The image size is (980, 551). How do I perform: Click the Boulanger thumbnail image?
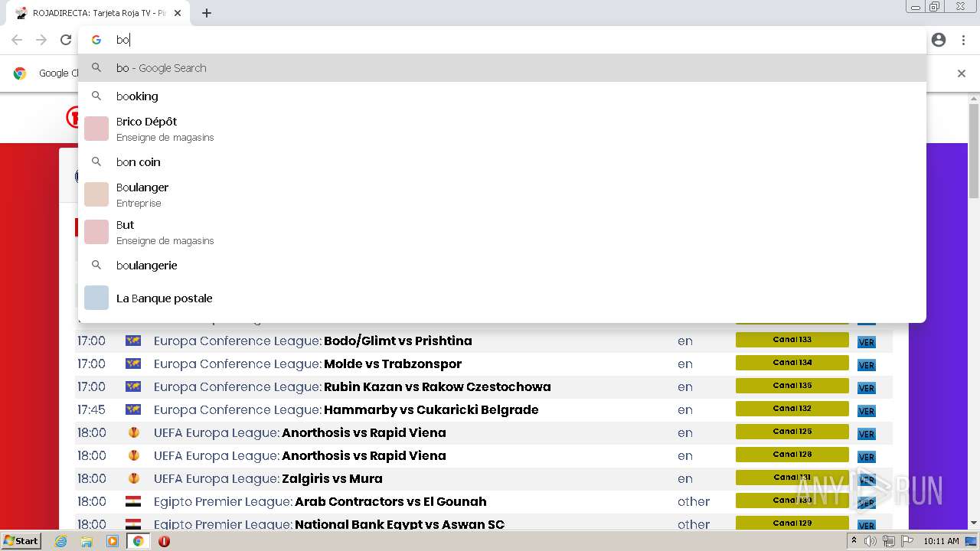(96, 194)
